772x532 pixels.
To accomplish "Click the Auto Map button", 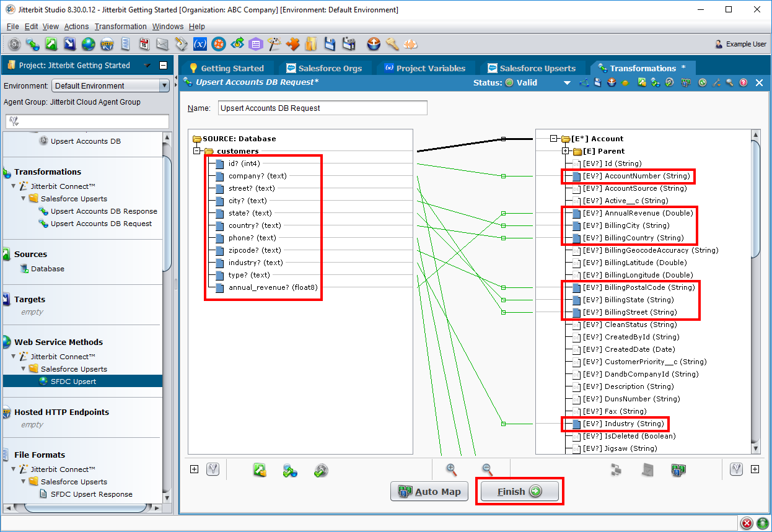I will (x=429, y=492).
